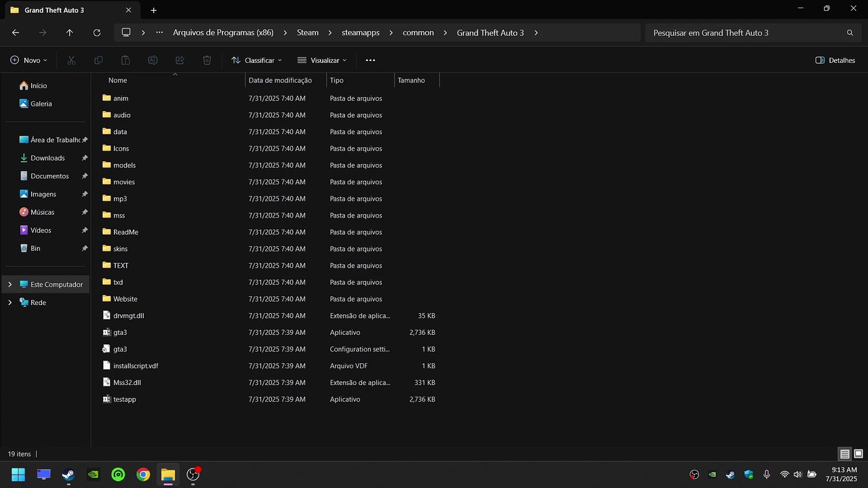This screenshot has height=488, width=868.
Task: Go back to the previous folder
Action: click(x=16, y=33)
